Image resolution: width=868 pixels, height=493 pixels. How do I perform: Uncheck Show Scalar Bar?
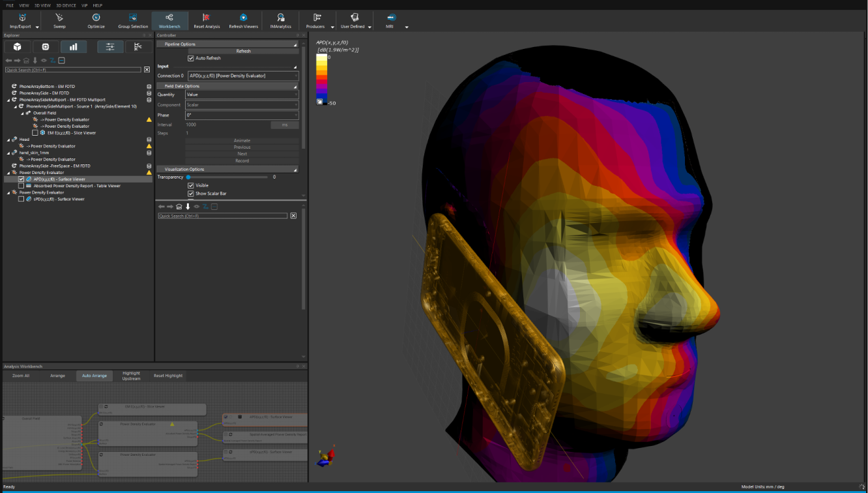pos(191,194)
